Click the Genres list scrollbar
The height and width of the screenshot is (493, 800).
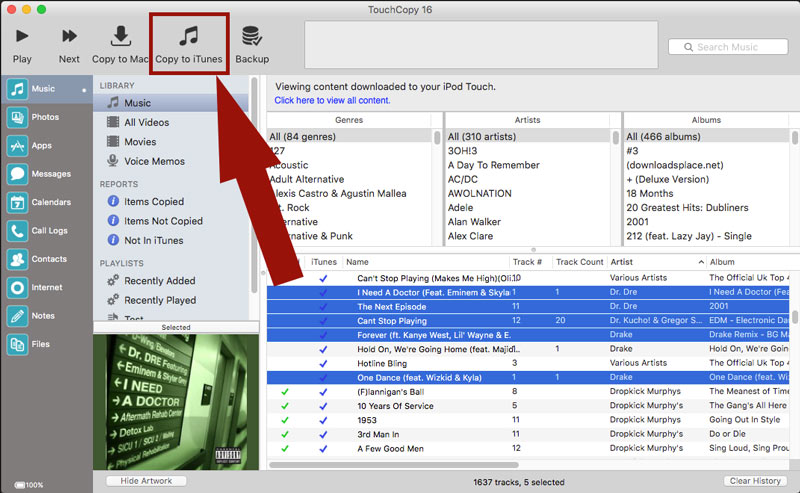(x=437, y=137)
